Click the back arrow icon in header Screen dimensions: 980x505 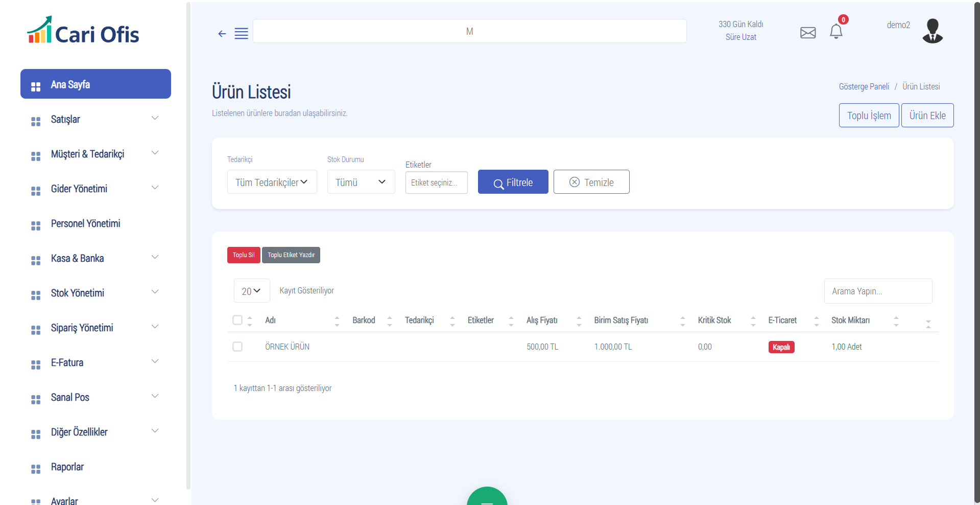coord(222,34)
